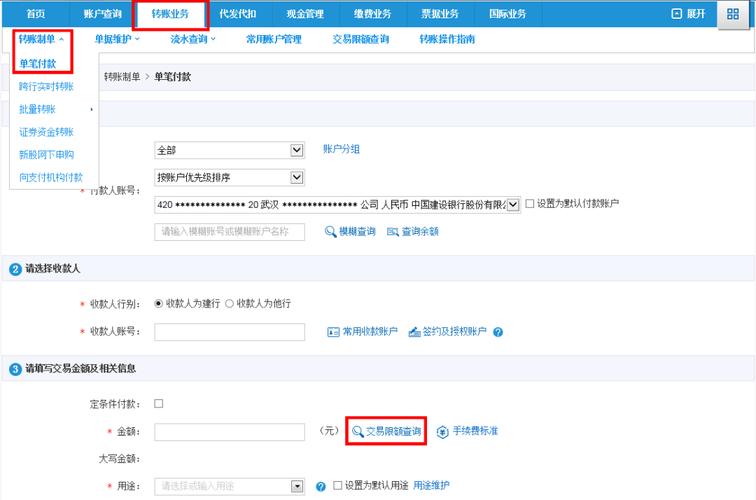Click the 用途维护 link
Image resolution: width=756 pixels, height=500 pixels.
431,485
